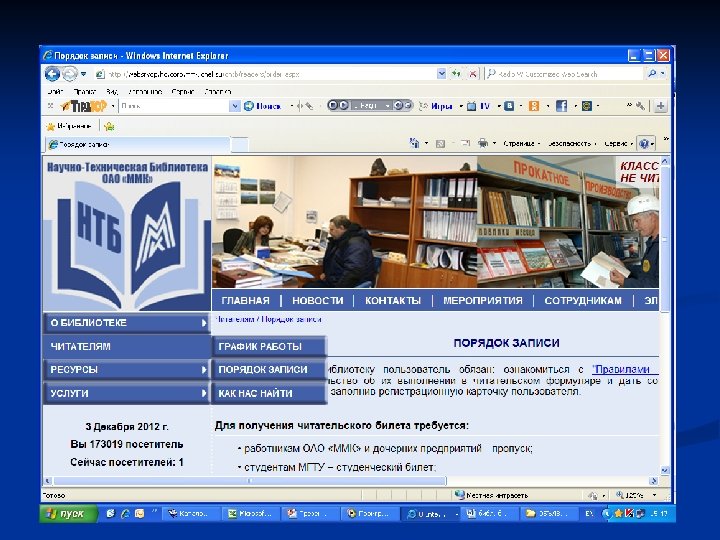Click the toolbar plus add button
720x540 pixels.
[x=660, y=106]
